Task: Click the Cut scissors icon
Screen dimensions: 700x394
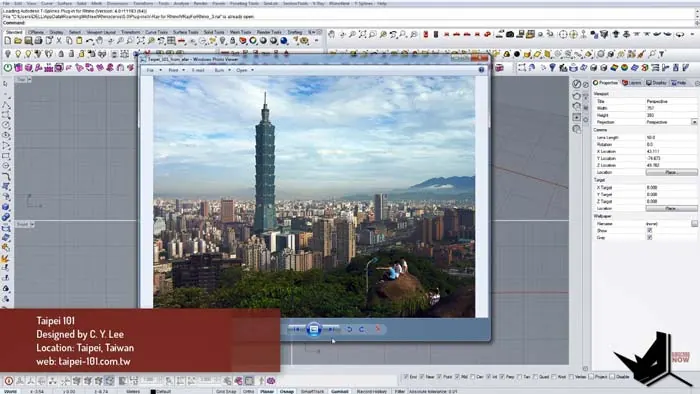Action: pos(59,41)
